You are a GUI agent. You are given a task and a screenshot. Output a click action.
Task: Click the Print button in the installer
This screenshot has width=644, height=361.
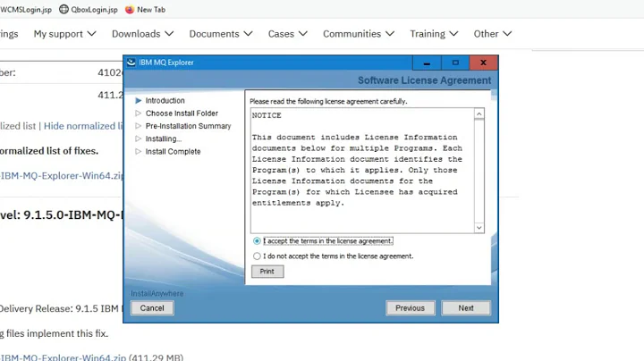point(267,271)
